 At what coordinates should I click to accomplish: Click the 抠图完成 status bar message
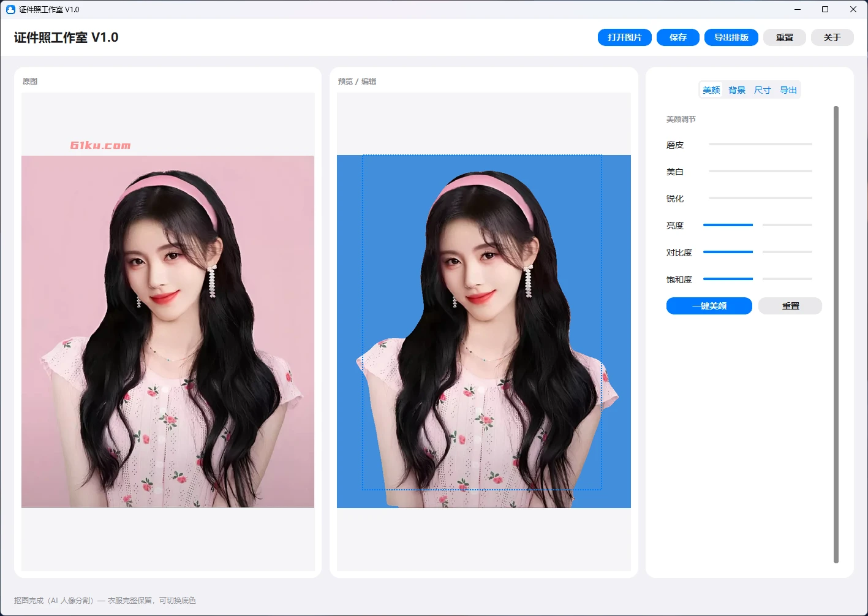105,600
